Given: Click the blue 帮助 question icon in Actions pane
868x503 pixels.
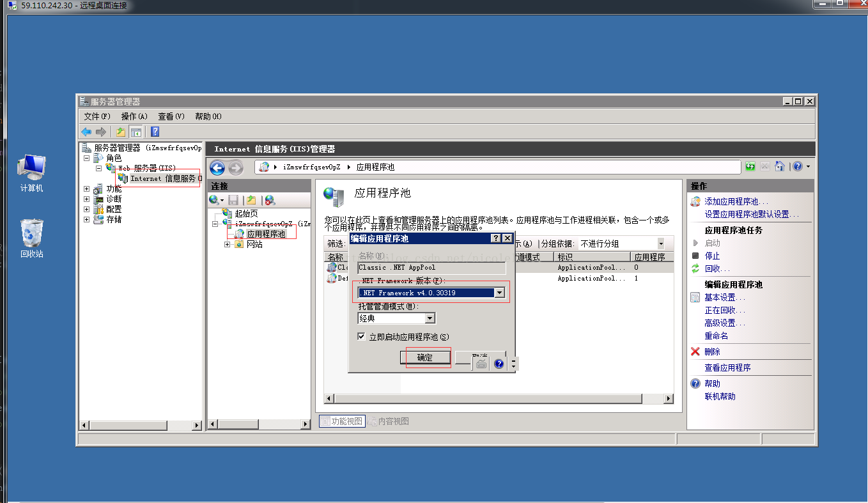Looking at the screenshot, I should (x=695, y=383).
